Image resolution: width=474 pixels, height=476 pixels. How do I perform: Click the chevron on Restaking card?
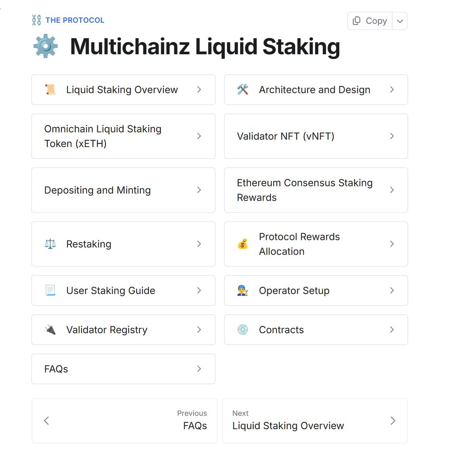pos(199,244)
